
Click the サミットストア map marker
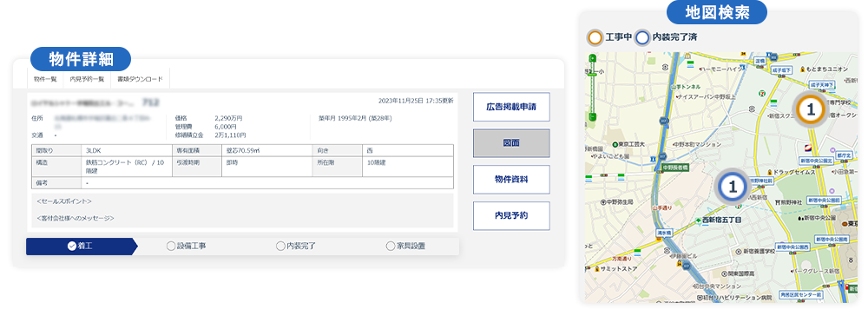click(x=616, y=269)
